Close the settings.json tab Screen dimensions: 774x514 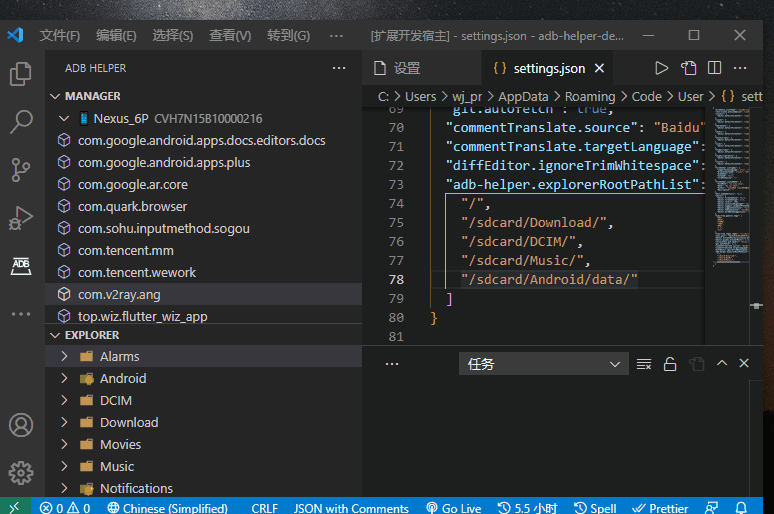(x=599, y=68)
